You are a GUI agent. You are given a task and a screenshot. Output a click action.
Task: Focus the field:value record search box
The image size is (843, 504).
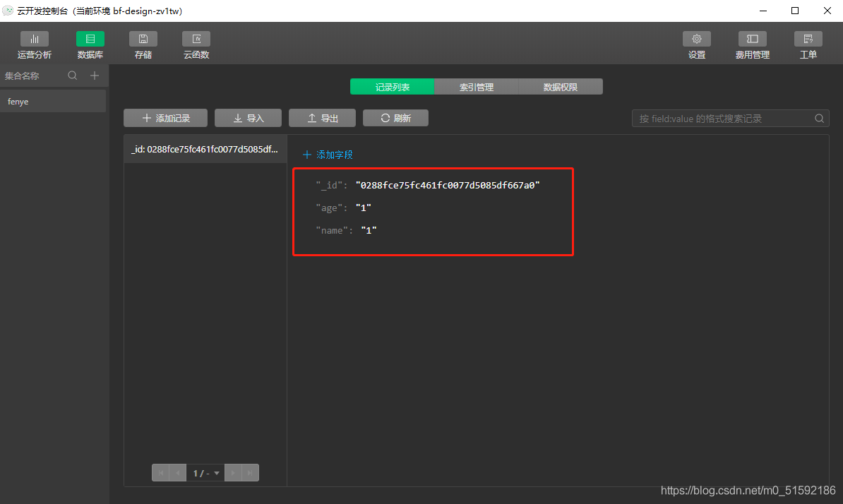click(730, 119)
